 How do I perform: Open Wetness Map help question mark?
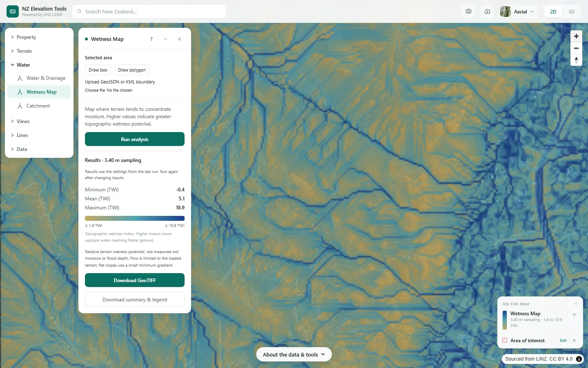click(151, 39)
